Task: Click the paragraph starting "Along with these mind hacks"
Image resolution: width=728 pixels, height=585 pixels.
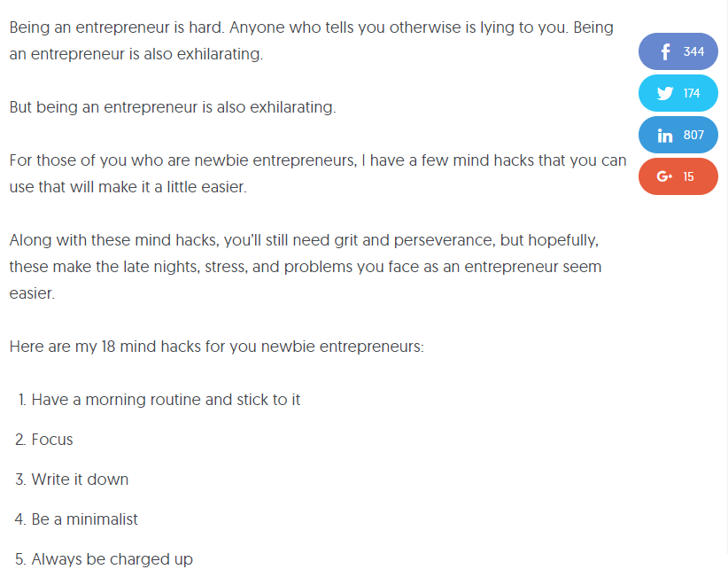Action: pos(306,267)
